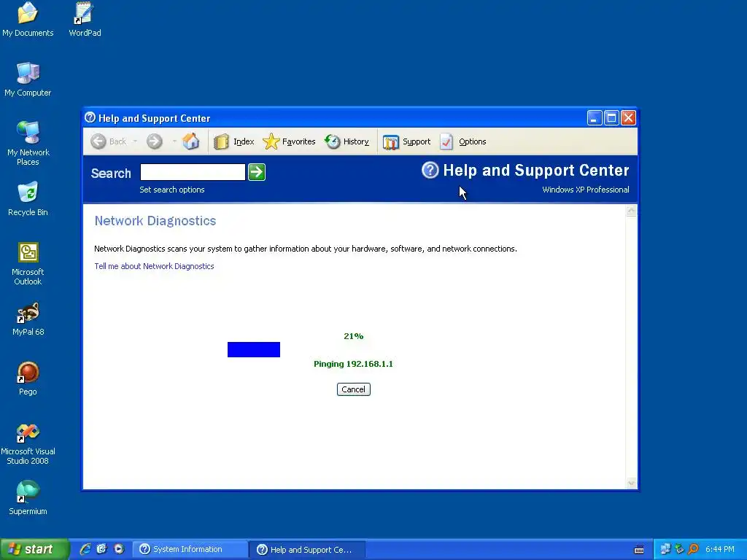Open My Network Places icon

[28, 143]
